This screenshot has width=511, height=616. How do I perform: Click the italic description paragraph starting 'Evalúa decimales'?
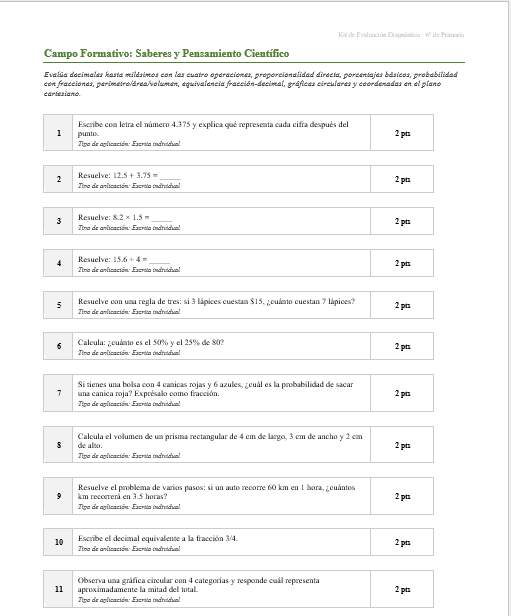(251, 84)
